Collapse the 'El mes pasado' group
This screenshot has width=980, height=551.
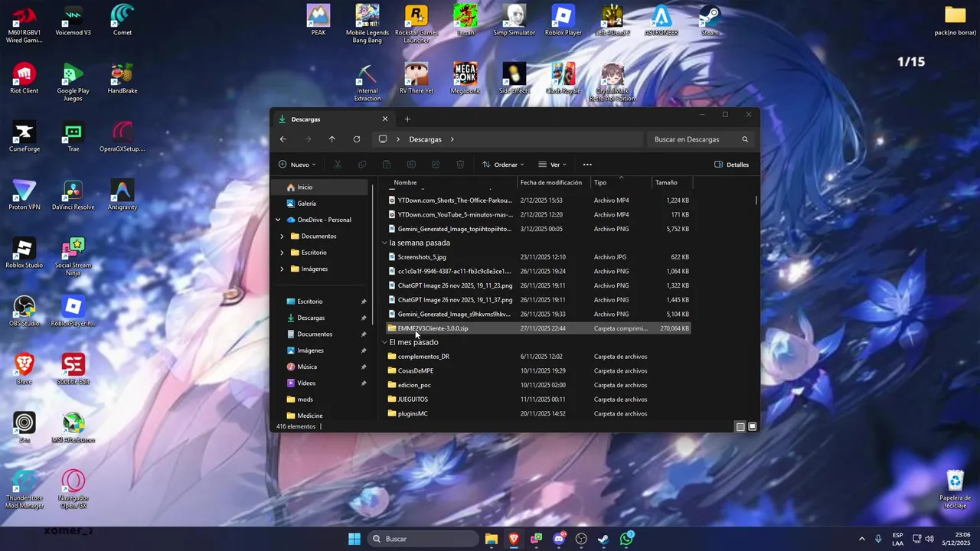click(384, 342)
